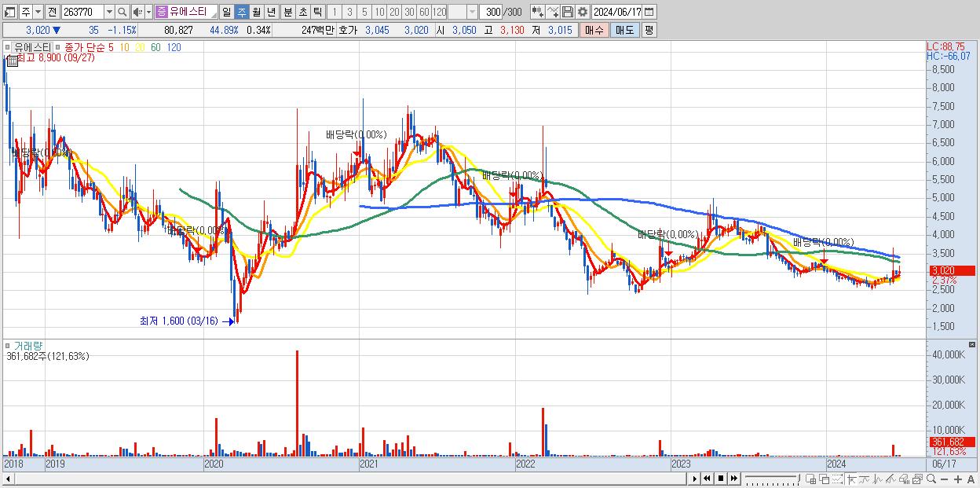Click the 매수 (buy) button
The width and height of the screenshot is (980, 488).
[x=594, y=30]
